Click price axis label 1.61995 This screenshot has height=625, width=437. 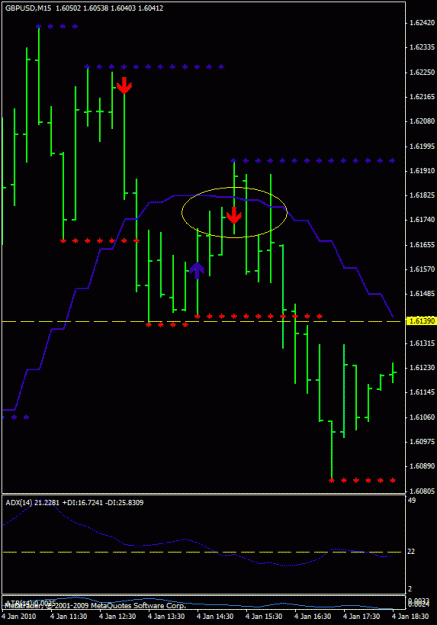coord(422,146)
